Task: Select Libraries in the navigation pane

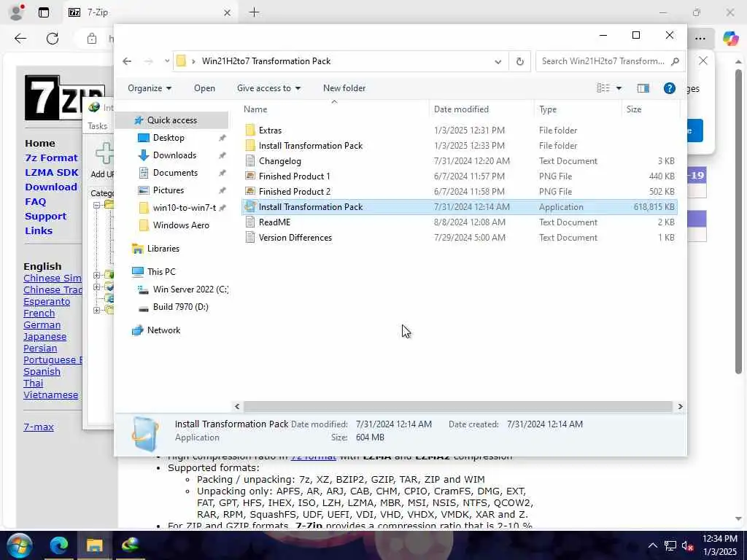Action: click(163, 249)
